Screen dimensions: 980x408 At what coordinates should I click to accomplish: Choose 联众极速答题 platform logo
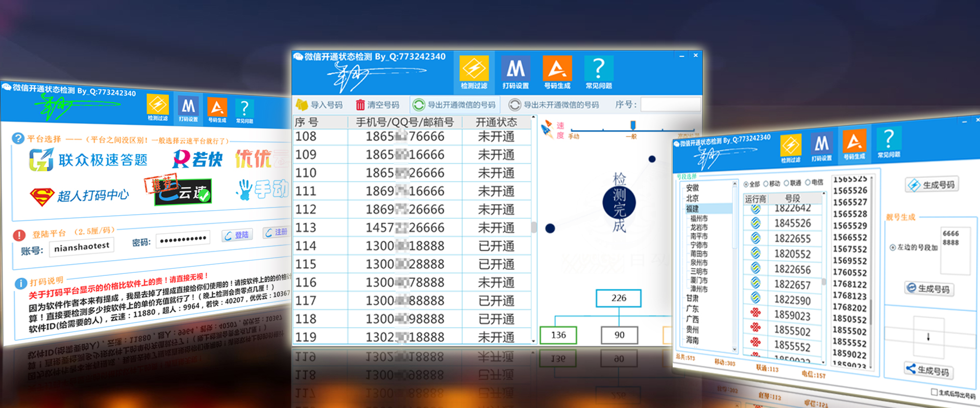coord(88,160)
